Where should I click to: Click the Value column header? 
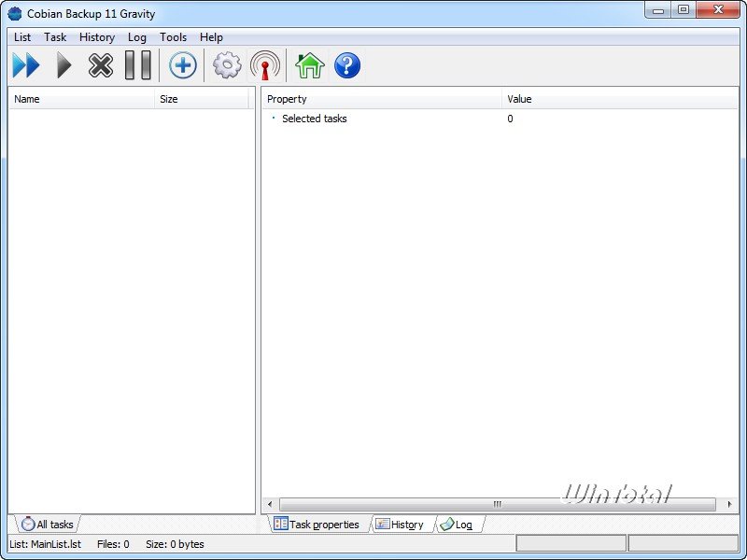tap(619, 99)
